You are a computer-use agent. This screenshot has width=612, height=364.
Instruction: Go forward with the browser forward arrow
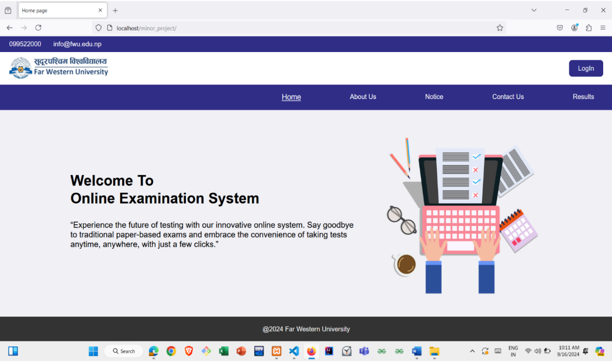point(24,28)
